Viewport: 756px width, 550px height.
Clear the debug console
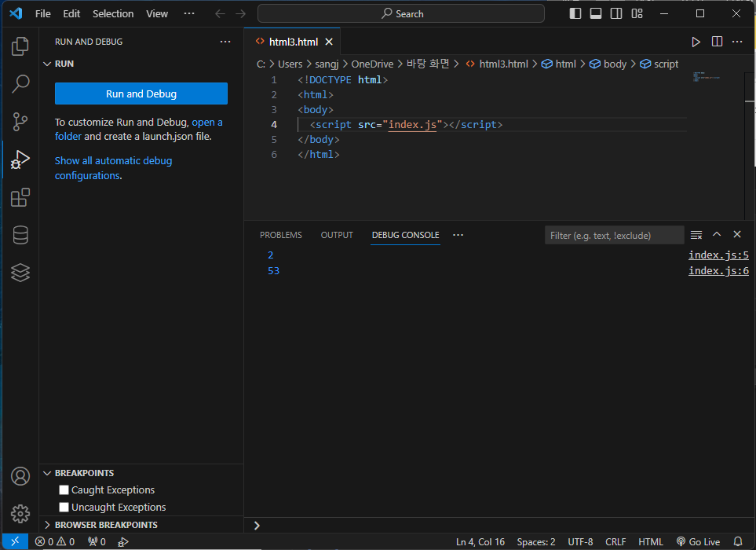(x=696, y=235)
